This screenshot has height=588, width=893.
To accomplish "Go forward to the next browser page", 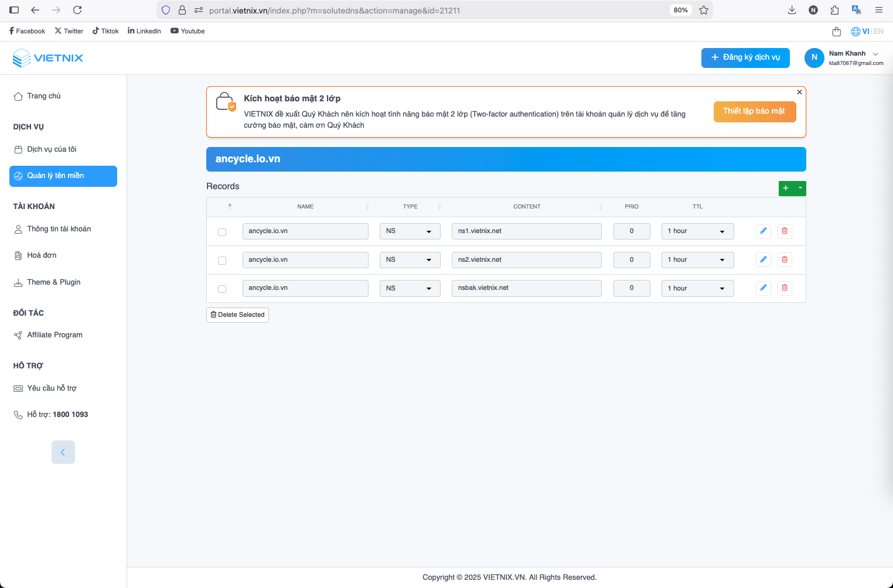I will coord(56,10).
